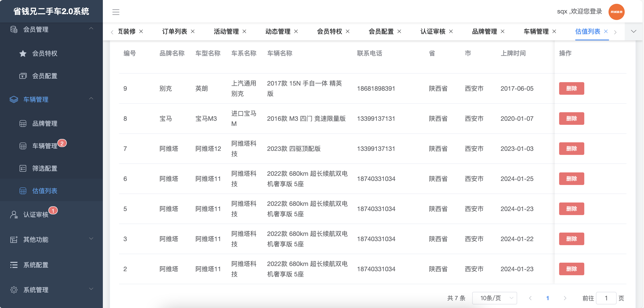Screen dimensions: 644x308
Task: Delete row 7 阿维塔12
Action: (x=571, y=149)
